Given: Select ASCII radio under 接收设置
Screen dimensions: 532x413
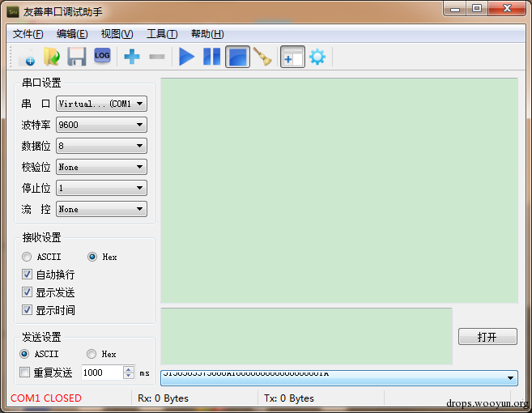Looking at the screenshot, I should pyautogui.click(x=27, y=257).
